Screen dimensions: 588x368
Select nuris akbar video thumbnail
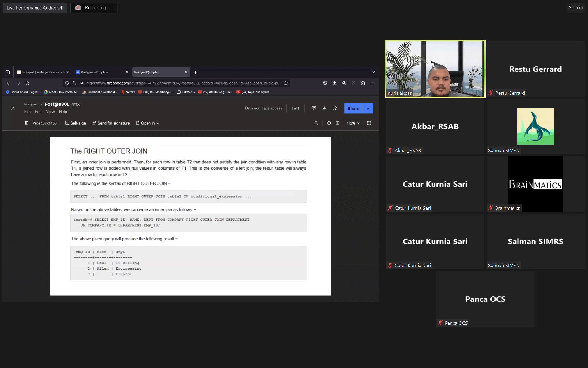pos(435,69)
